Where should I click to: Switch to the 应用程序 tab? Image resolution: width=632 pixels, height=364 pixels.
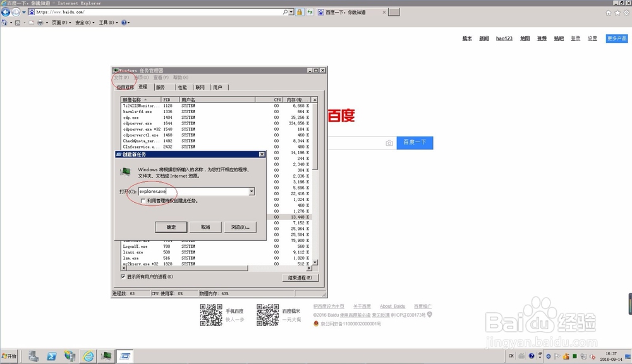[125, 87]
